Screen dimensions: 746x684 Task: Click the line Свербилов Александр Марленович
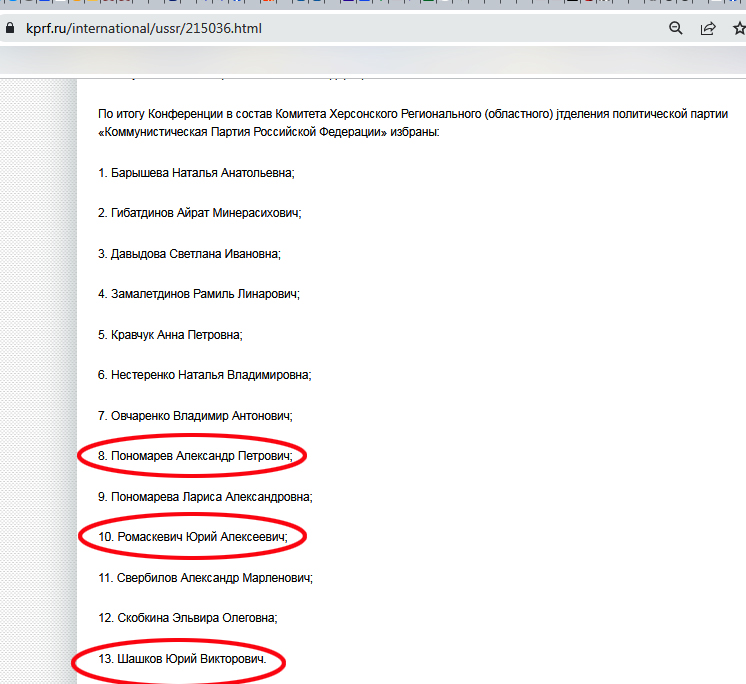205,577
